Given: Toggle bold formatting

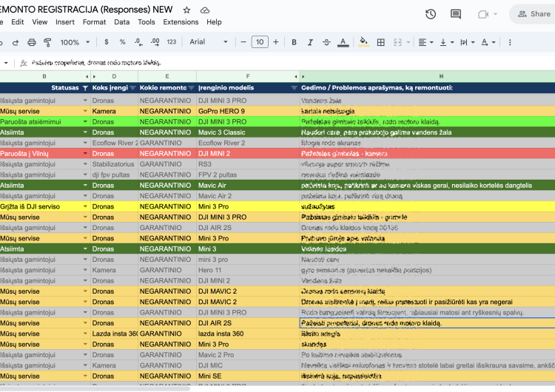Looking at the screenshot, I should pos(294,42).
